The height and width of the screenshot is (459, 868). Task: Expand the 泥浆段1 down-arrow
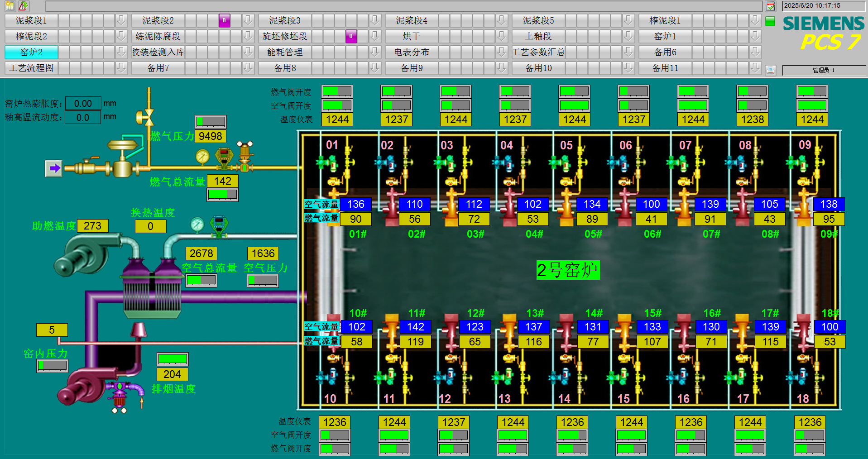(121, 20)
